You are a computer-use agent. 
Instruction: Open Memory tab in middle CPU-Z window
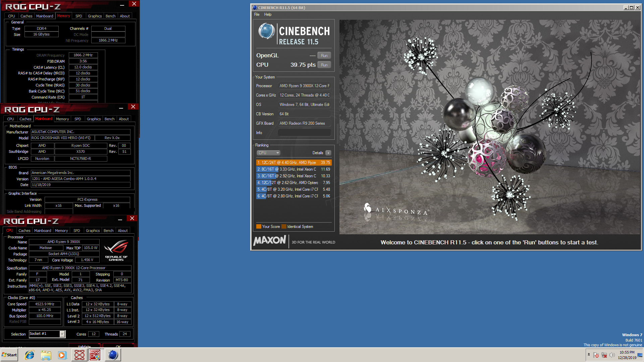pos(62,119)
